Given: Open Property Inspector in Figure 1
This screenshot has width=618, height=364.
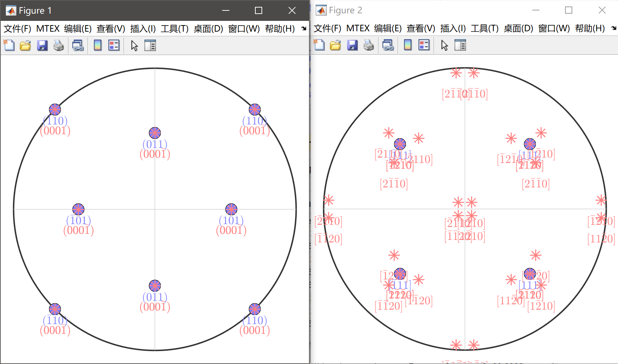Looking at the screenshot, I should point(150,45).
